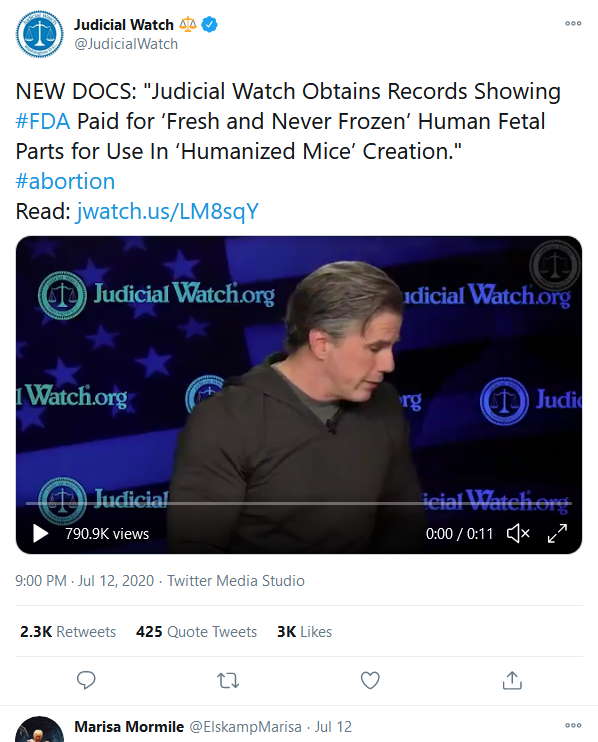Open the #FDA hashtag link
The height and width of the screenshot is (742, 598).
pyautogui.click(x=43, y=121)
